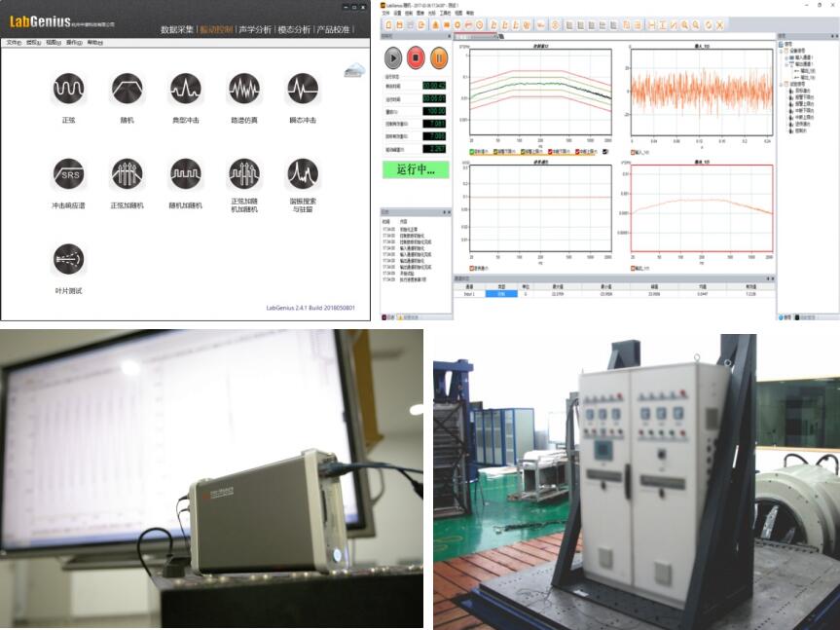Image resolution: width=840 pixels, height=630 pixels.
Task: Click the zoom-out magnifier in the chart toolbar
Action: coord(696,25)
